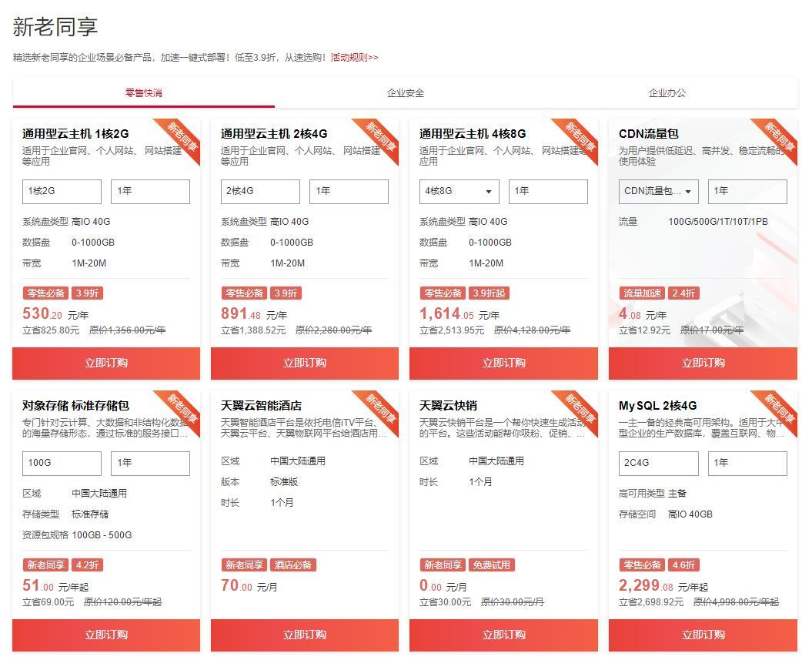
Task: Order 通用型云主机 1核2G with 立即订购
Action: (106, 364)
